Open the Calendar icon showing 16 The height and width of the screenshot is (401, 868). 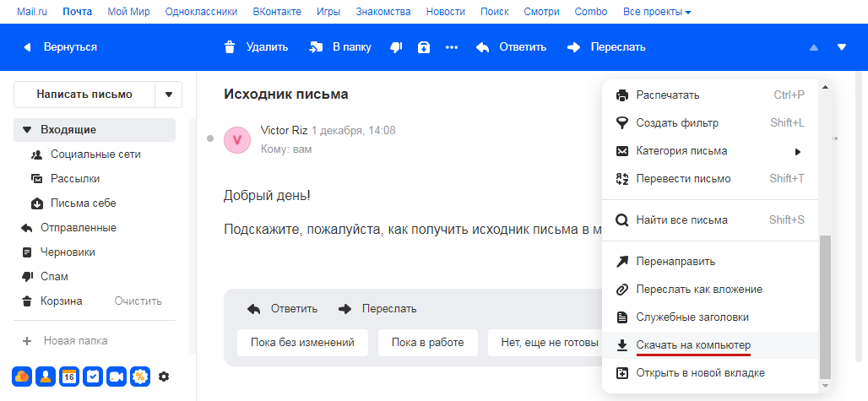[x=69, y=377]
